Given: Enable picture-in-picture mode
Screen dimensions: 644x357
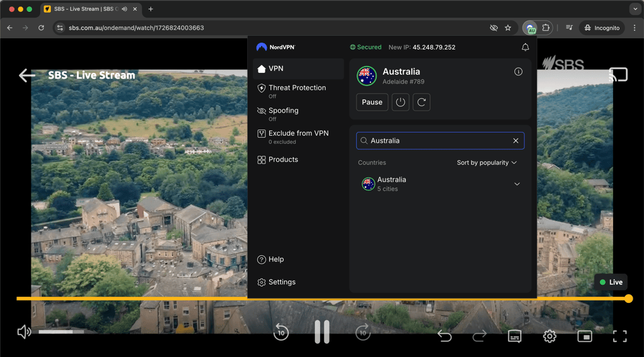Looking at the screenshot, I should tap(584, 336).
